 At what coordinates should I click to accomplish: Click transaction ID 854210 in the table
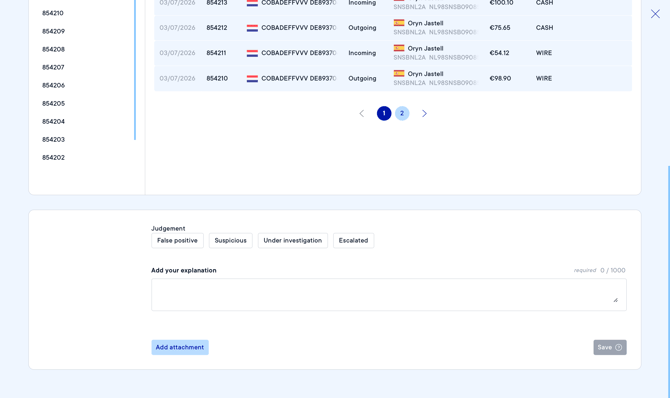coord(217,78)
